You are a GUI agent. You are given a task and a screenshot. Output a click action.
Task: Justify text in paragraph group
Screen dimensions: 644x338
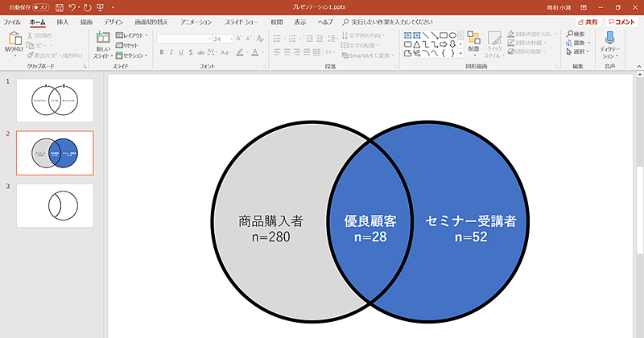[x=307, y=52]
